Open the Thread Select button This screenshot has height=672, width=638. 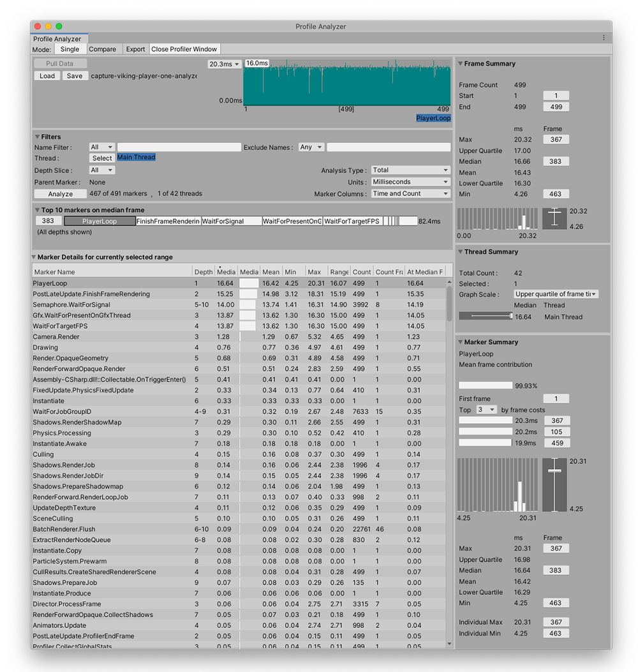(101, 158)
